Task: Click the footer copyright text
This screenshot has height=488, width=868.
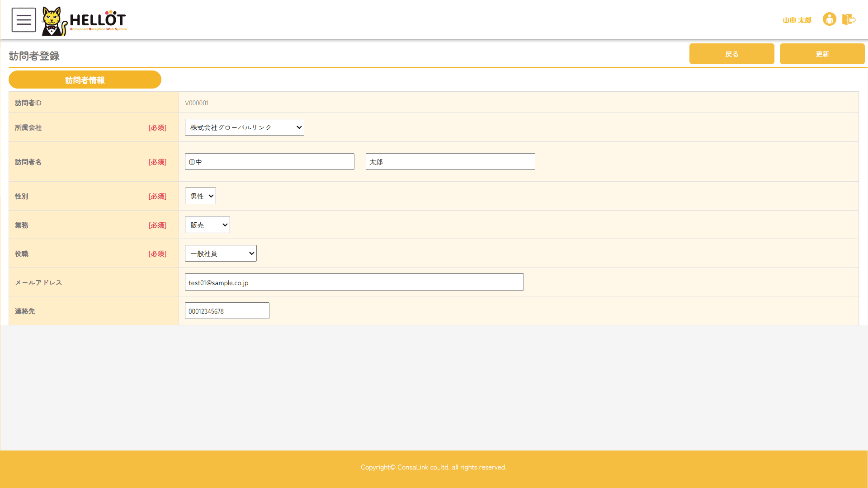Action: [x=433, y=467]
